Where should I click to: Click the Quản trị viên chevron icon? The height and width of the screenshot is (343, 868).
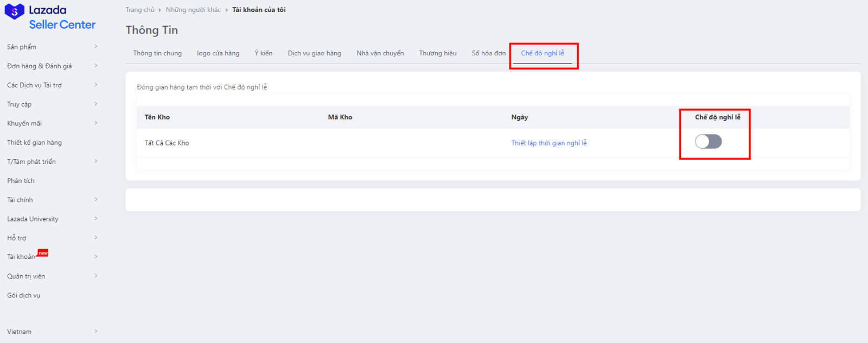[x=96, y=276]
